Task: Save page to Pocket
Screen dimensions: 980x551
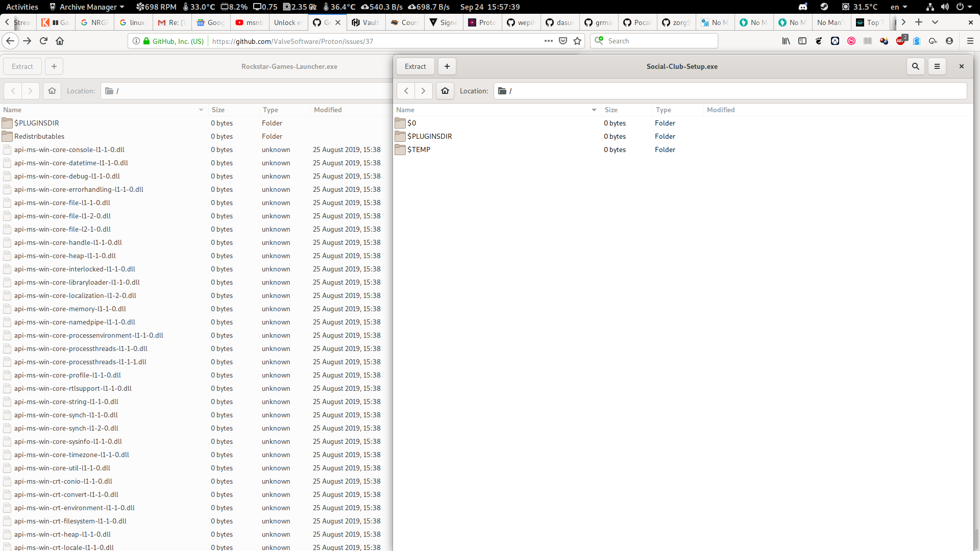Action: (563, 41)
